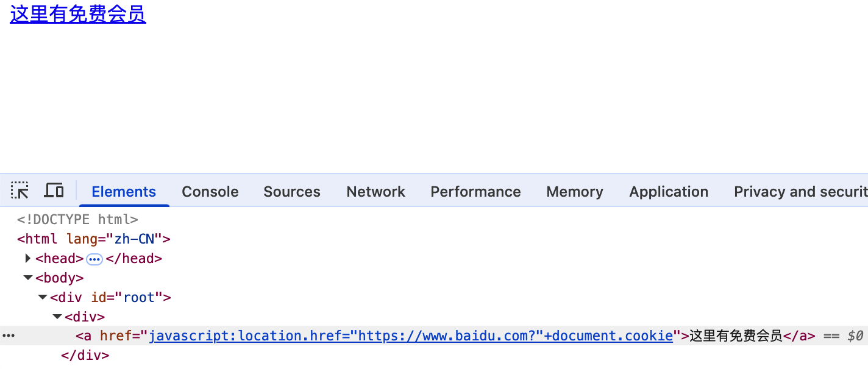Open the Application tab
868x369 pixels.
click(x=669, y=192)
